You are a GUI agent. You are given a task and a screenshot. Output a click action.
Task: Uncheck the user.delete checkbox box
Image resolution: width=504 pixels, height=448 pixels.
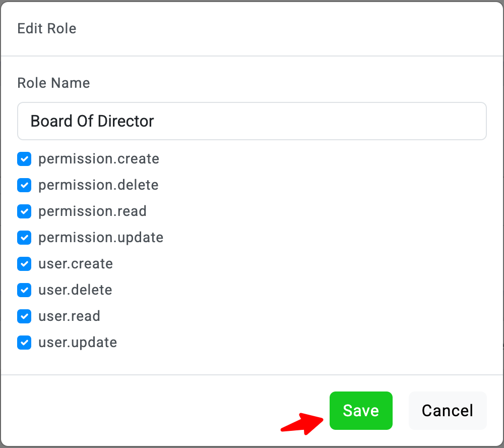click(24, 290)
